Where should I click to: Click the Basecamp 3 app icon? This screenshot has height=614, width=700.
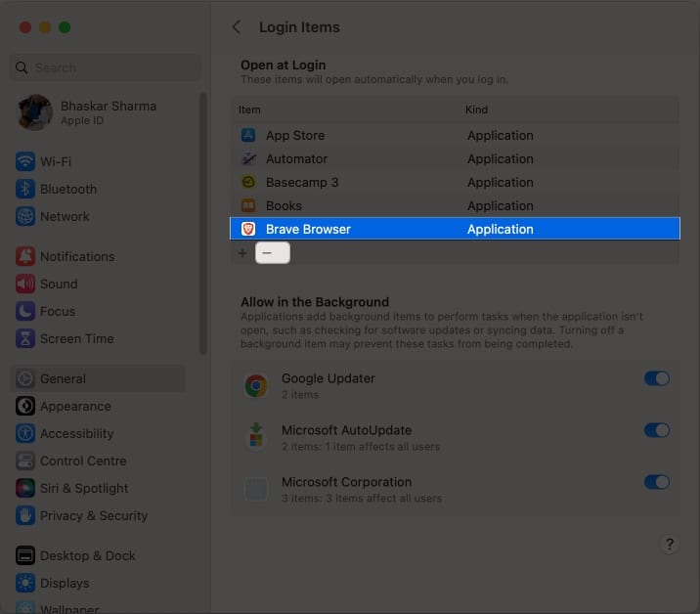[248, 182]
